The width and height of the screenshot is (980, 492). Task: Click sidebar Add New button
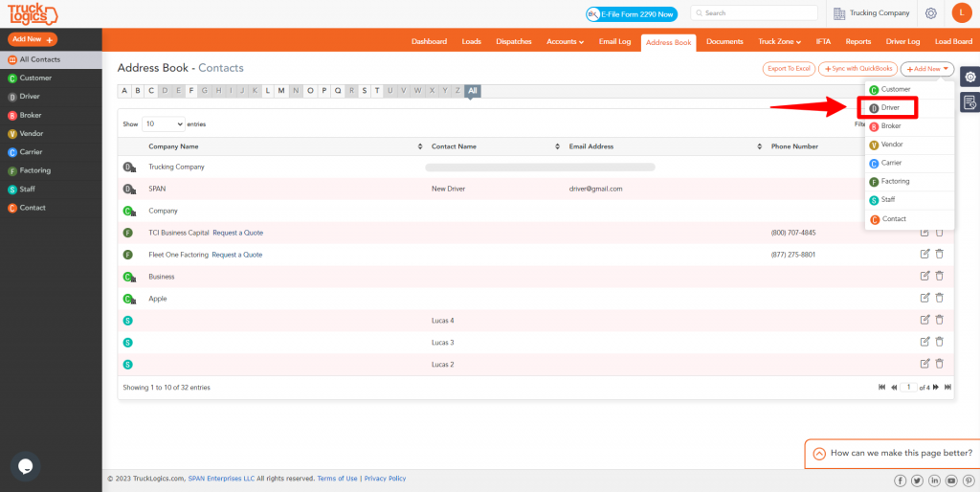[x=33, y=39]
